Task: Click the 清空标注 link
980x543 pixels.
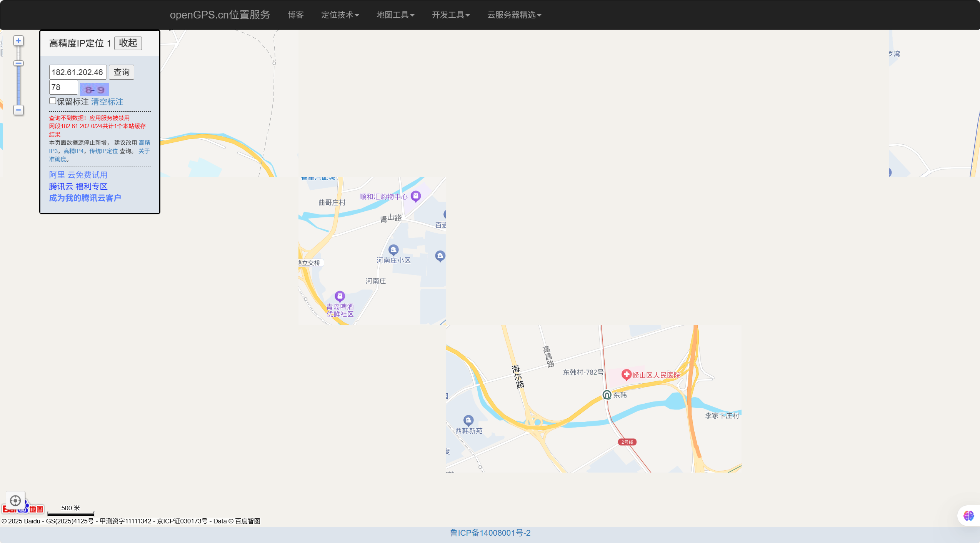Action: pos(107,102)
